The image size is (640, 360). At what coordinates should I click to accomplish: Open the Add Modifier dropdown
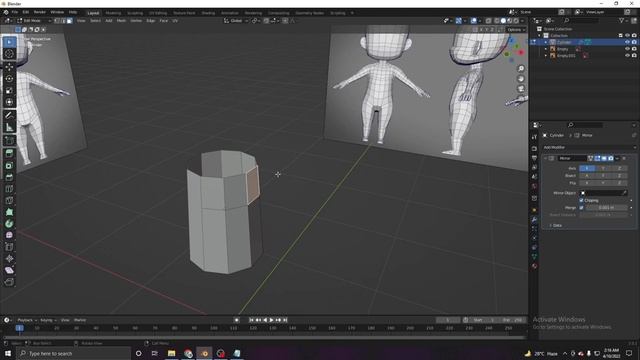pos(589,147)
